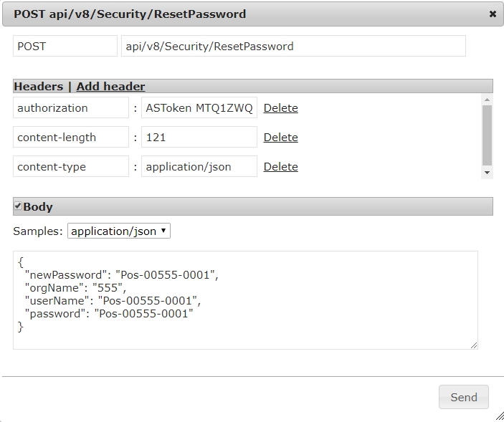Click the POST method input field

click(65, 46)
